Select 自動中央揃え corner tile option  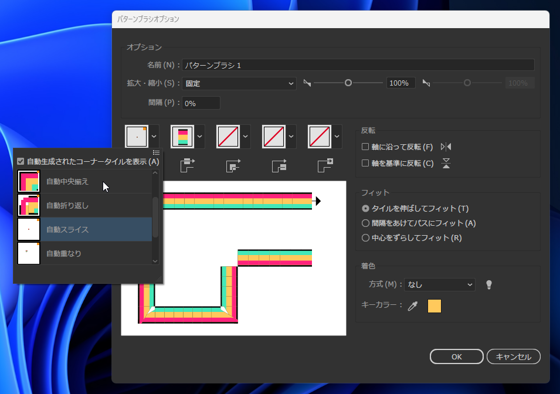pos(85,181)
